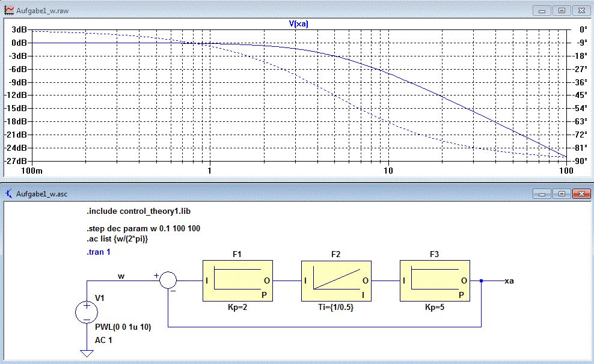This screenshot has width=594, height=364.
Task: Click the V(xa) trace label
Action: point(299,24)
